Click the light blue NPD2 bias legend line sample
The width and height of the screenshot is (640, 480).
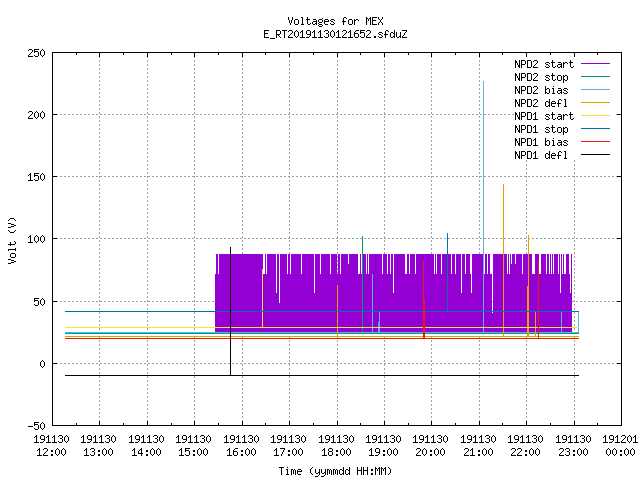point(595,90)
